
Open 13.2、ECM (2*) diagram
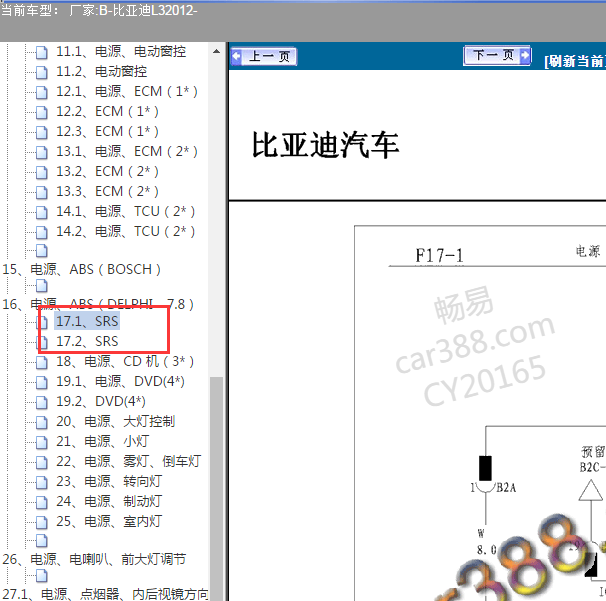(107, 172)
